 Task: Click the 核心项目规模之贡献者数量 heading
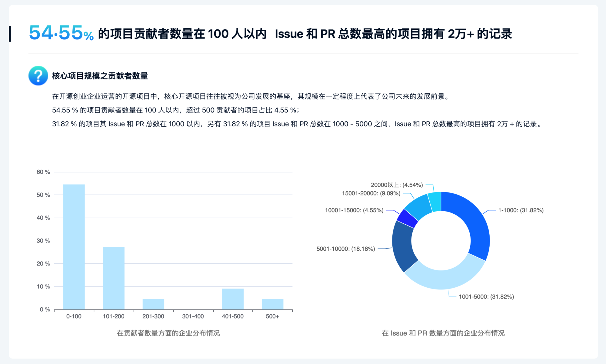100,76
